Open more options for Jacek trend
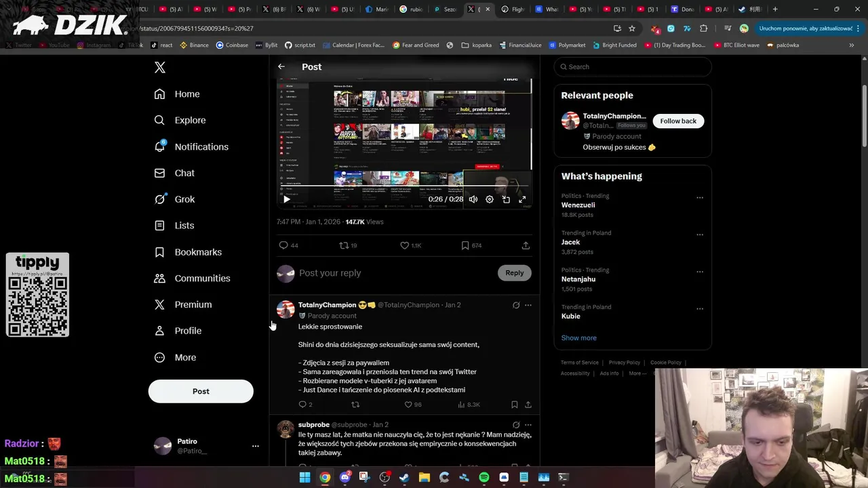 pyautogui.click(x=700, y=235)
